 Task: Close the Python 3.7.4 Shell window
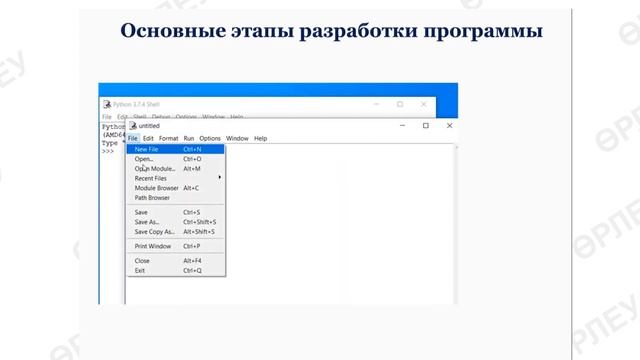point(424,104)
